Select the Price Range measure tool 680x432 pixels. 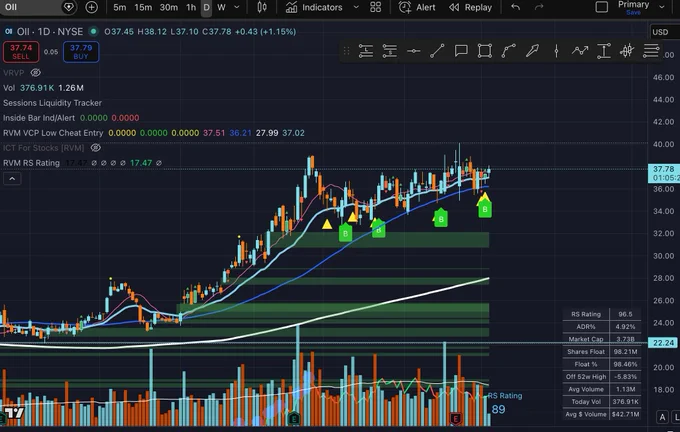pyautogui.click(x=604, y=51)
